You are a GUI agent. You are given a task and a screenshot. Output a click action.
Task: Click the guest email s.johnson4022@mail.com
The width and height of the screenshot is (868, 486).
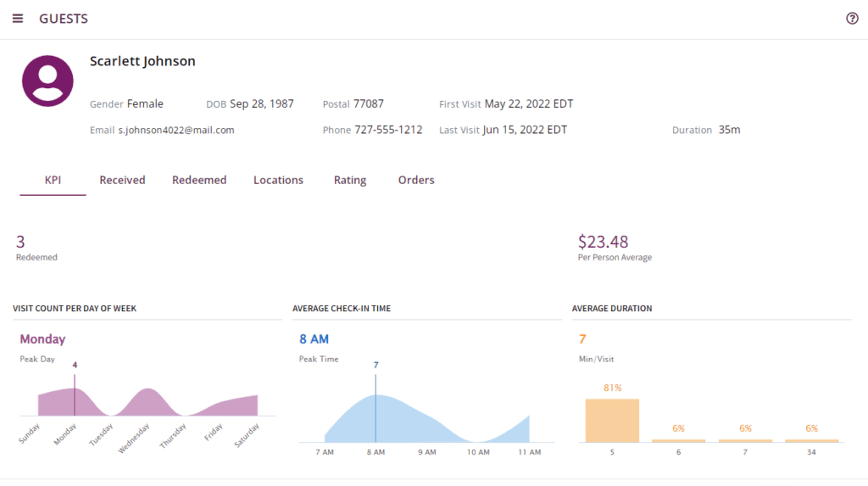click(176, 131)
